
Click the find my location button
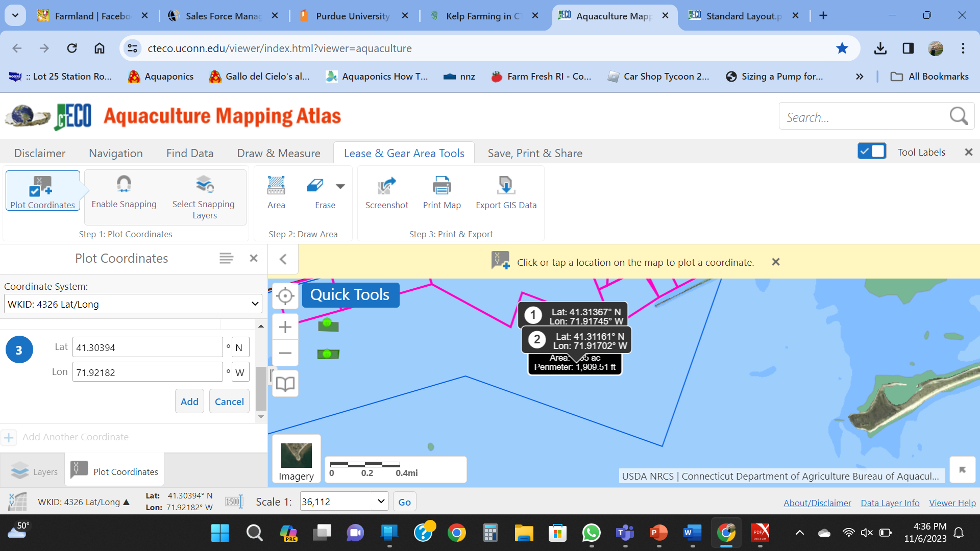tap(285, 296)
